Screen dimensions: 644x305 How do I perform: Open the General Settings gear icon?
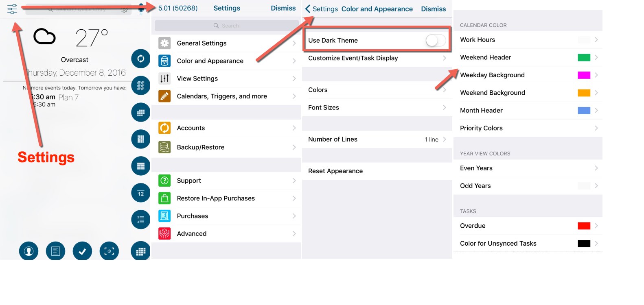point(164,43)
